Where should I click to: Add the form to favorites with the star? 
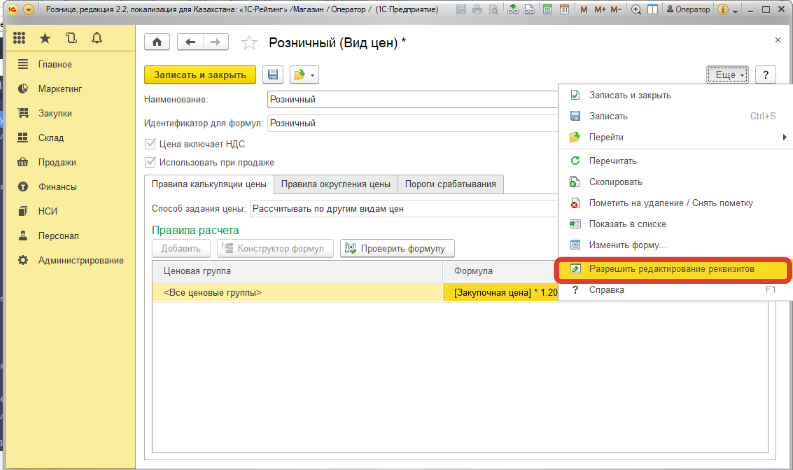pyautogui.click(x=249, y=42)
